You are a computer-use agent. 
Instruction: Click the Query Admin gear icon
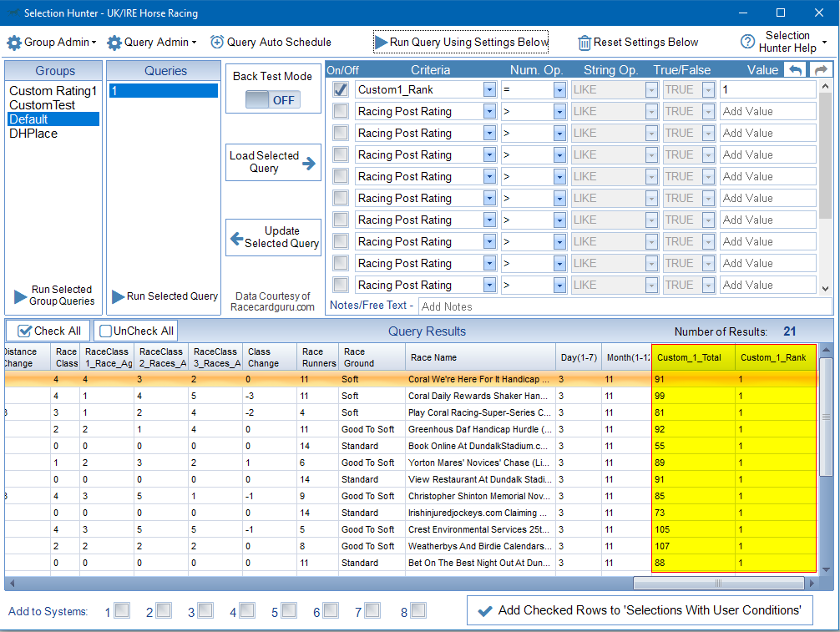114,43
